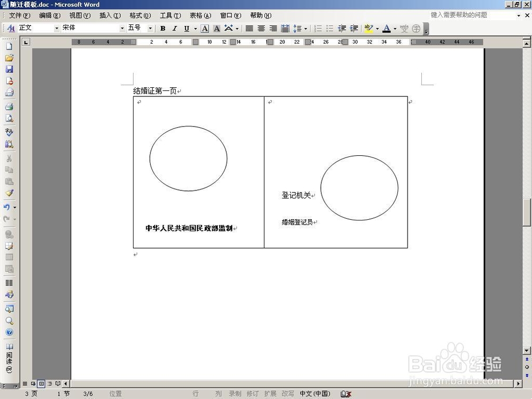
Task: Click the Line Spacing icon
Action: coord(297,29)
